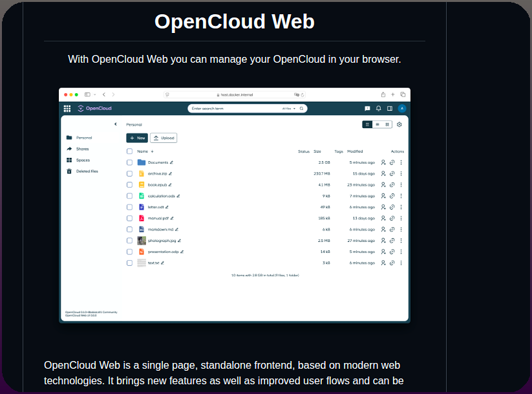Collapse the left navigation sidebar
This screenshot has width=532, height=394.
116,124
